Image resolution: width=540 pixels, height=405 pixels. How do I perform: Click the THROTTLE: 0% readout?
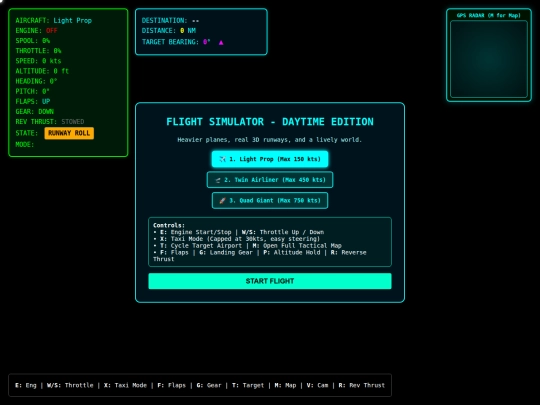pos(38,51)
